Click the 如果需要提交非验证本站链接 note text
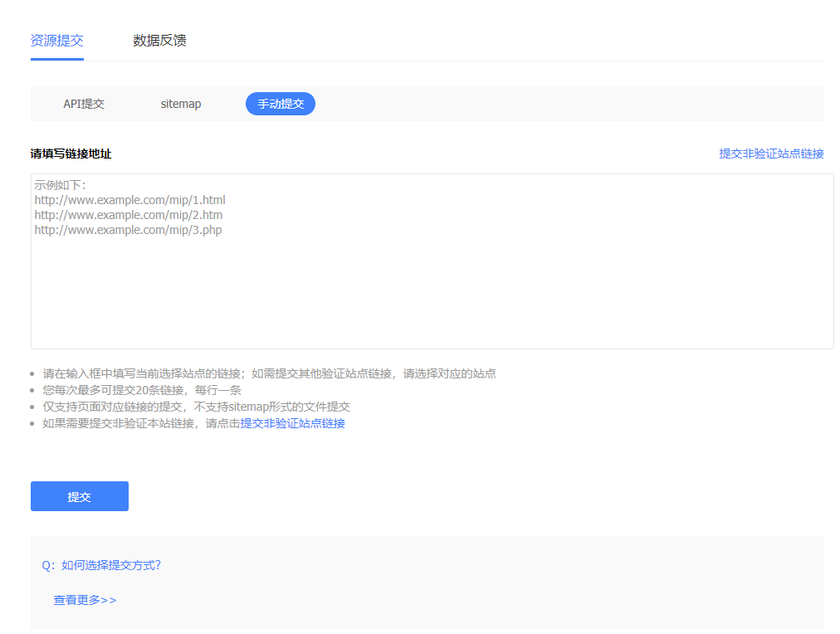 [141, 423]
